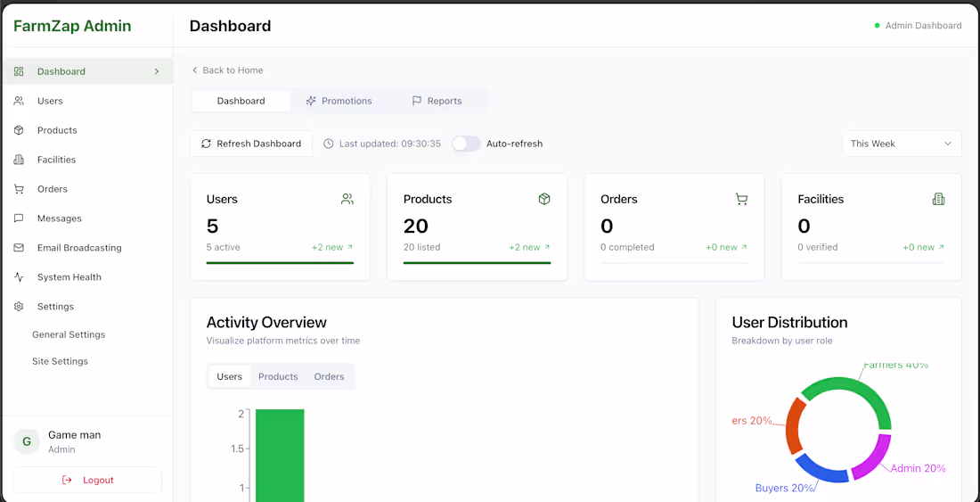
Task: Click the Logout button
Action: 87,480
